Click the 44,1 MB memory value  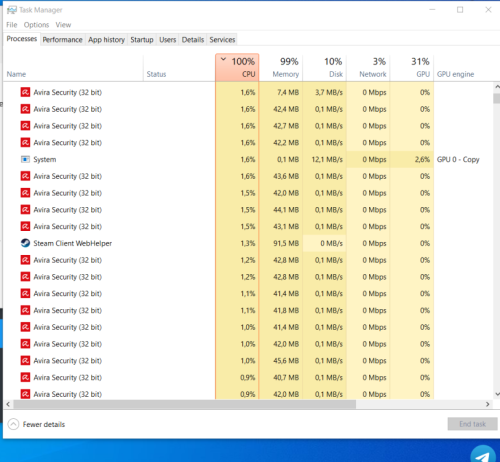point(286,210)
